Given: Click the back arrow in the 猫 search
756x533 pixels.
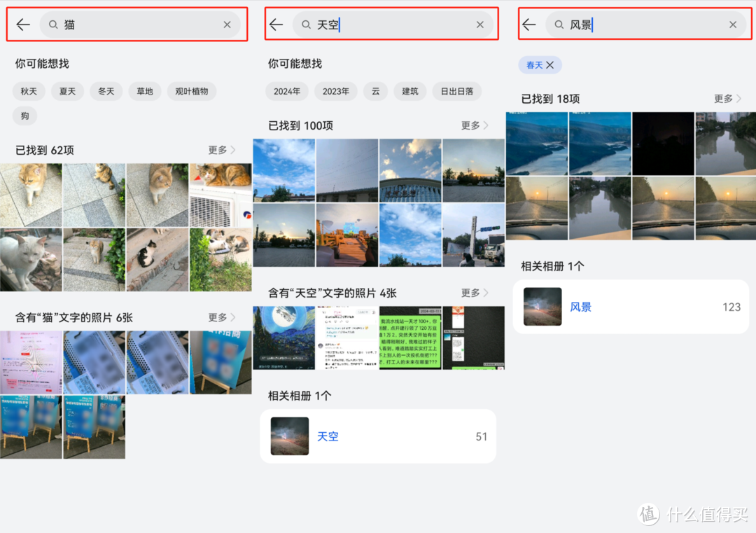Looking at the screenshot, I should click(22, 25).
